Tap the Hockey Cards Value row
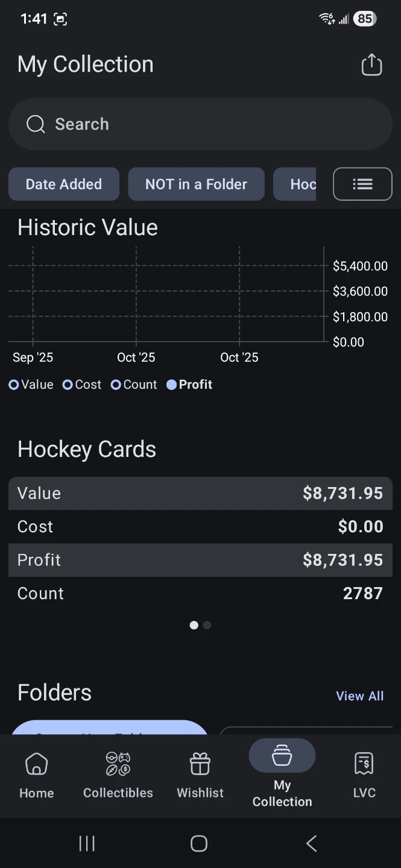The width and height of the screenshot is (401, 868). 200,493
